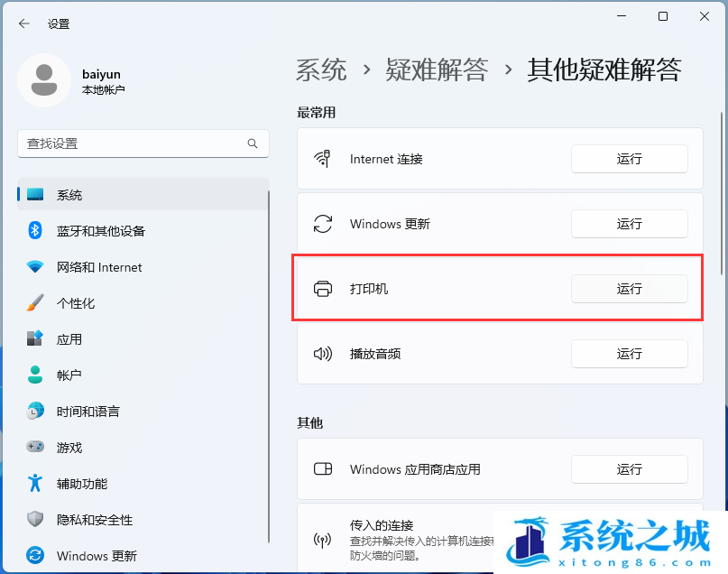The image size is (728, 574).
Task: Click the Accessibility figure icon
Action: click(35, 483)
